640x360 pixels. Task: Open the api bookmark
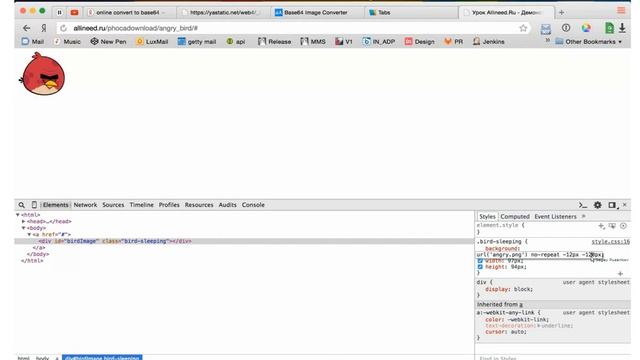point(236,42)
